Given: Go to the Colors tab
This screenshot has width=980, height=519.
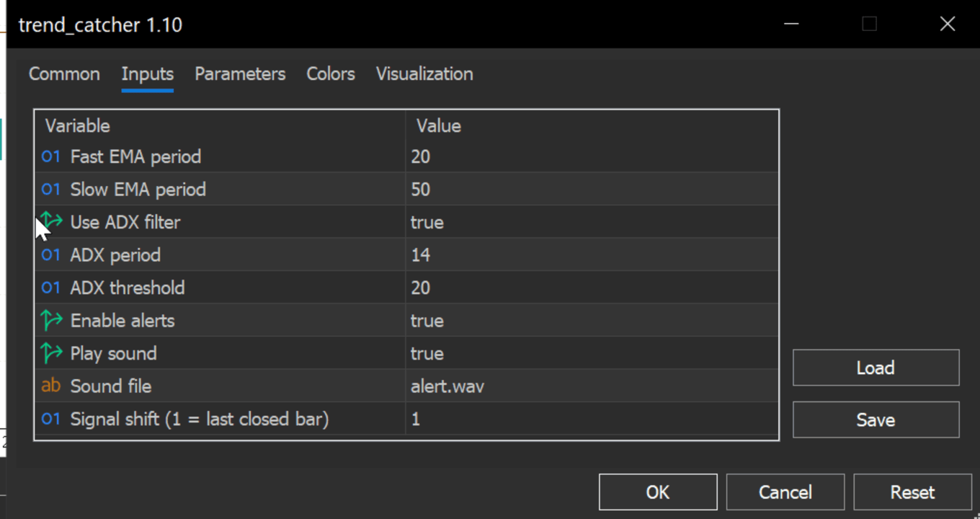Looking at the screenshot, I should [331, 74].
